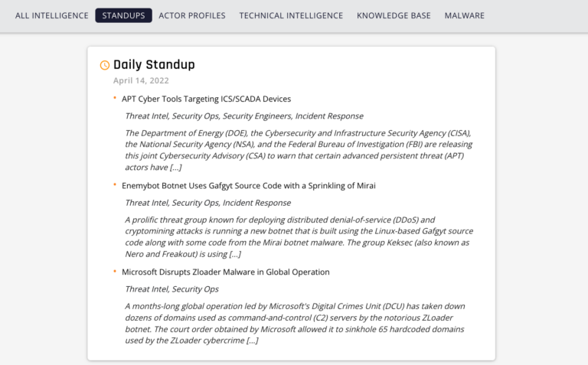Select the Standups tab

[x=123, y=15]
